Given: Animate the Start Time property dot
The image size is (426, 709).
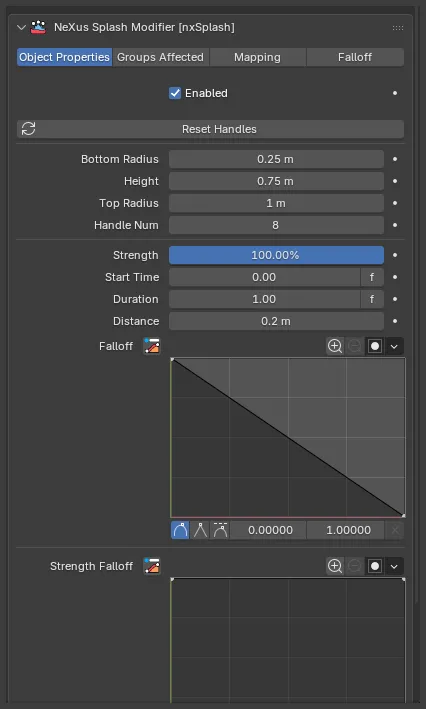Looking at the screenshot, I should coord(395,277).
